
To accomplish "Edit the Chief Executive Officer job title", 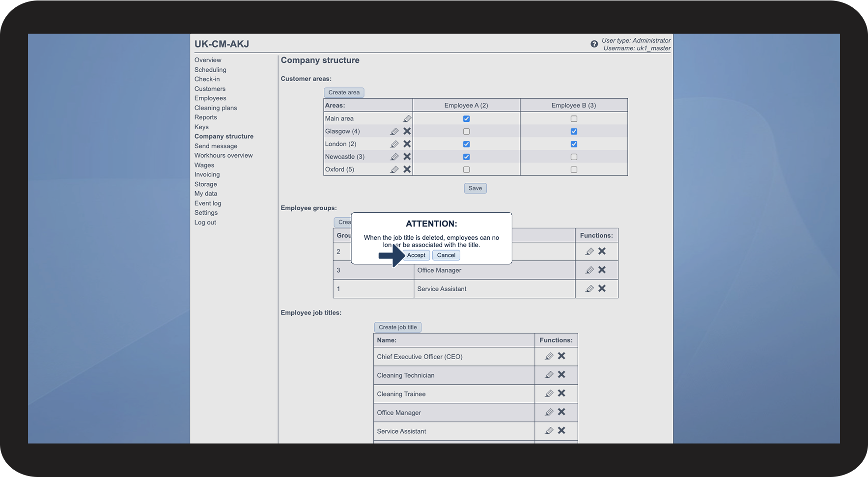I will click(x=549, y=356).
